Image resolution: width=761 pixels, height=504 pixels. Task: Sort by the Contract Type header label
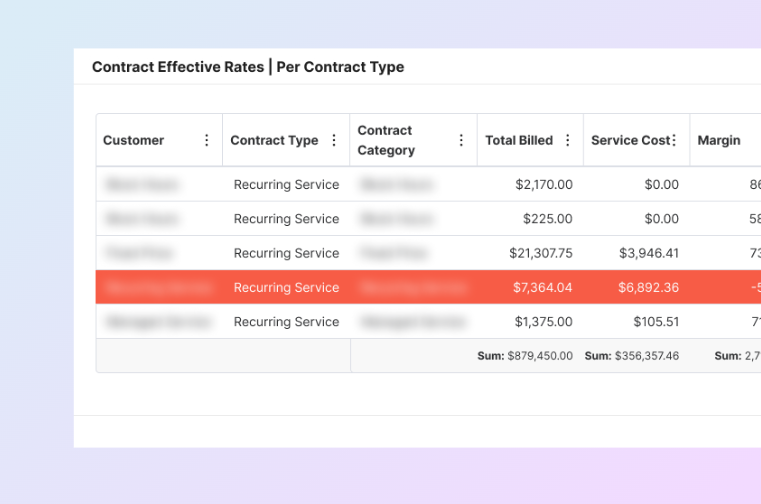tap(274, 141)
